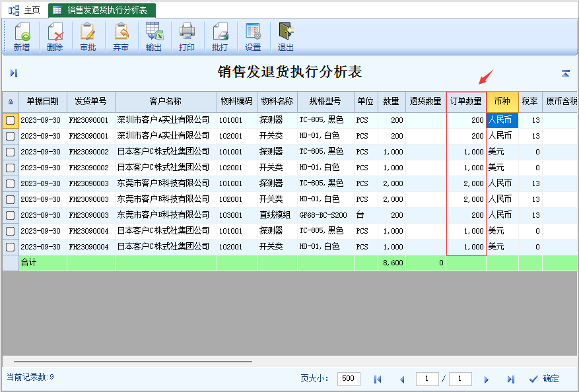
Task: Check the last row's FH23090004 checkbox
Action: click(x=11, y=247)
